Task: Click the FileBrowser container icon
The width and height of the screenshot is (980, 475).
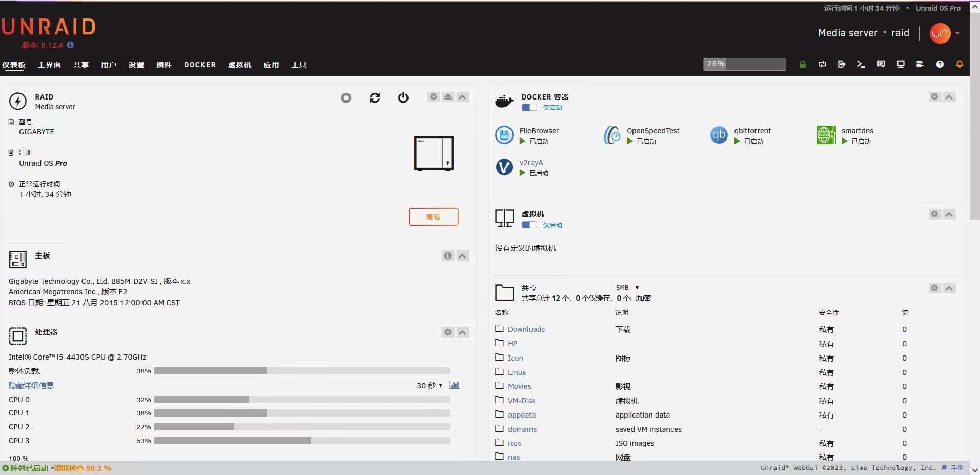Action: (x=504, y=135)
